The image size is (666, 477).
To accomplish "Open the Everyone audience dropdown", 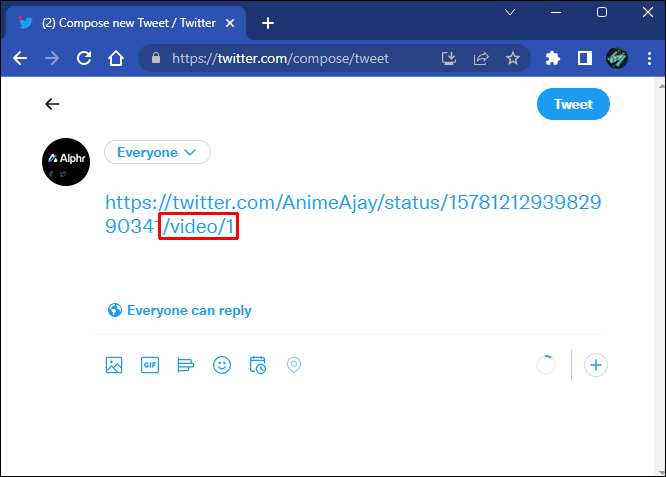I will point(157,152).
